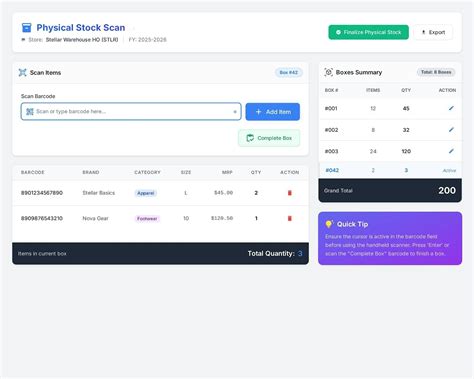Image resolution: width=474 pixels, height=379 pixels.
Task: Click the store icon beside Physical Stock Scan
Action: click(x=26, y=28)
